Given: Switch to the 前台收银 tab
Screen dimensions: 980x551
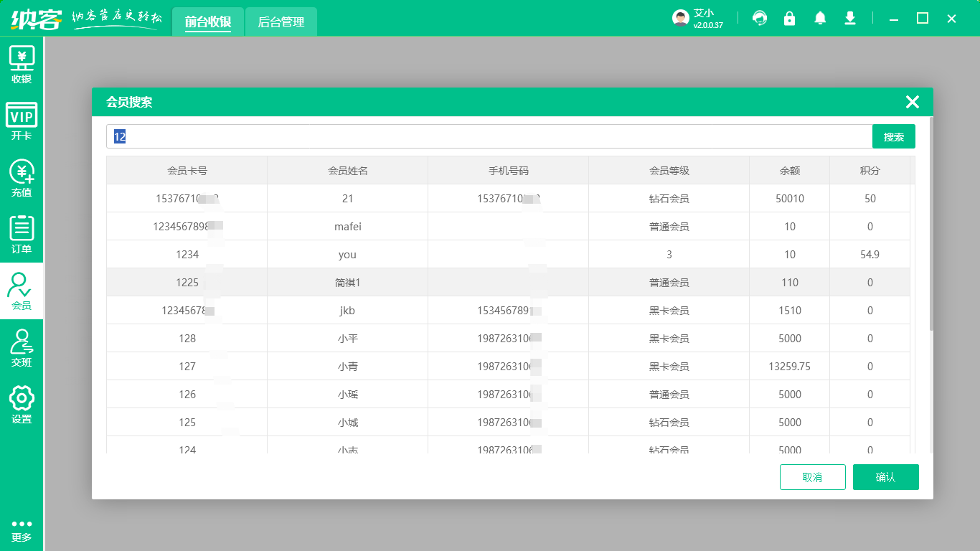Looking at the screenshot, I should pos(208,22).
